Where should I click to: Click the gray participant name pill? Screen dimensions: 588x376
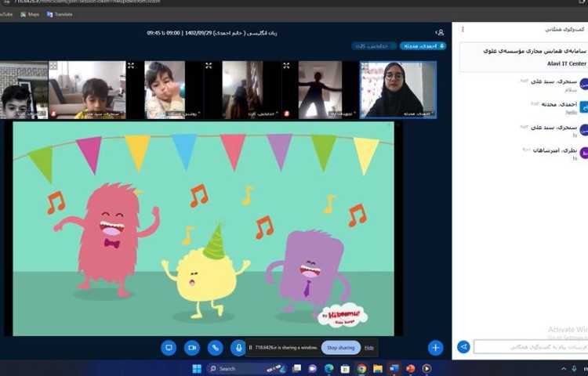click(x=374, y=46)
